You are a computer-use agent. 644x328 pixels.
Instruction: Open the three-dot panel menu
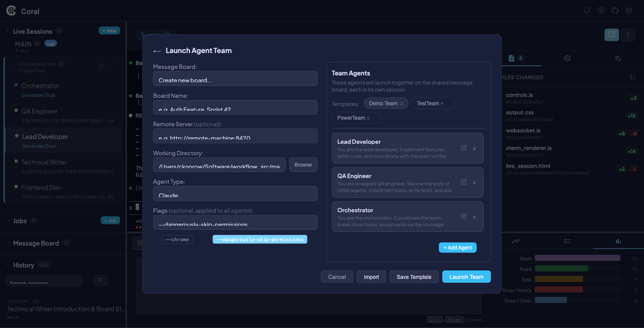tap(628, 34)
